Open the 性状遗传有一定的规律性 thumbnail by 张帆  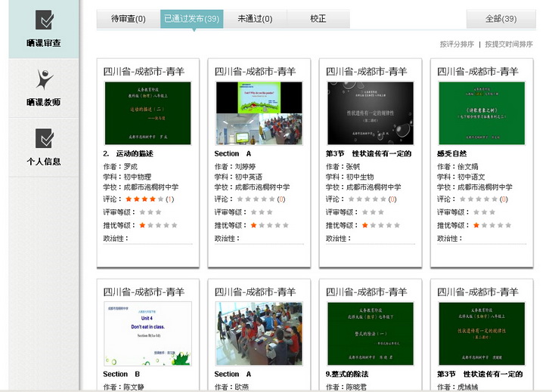[x=371, y=113]
